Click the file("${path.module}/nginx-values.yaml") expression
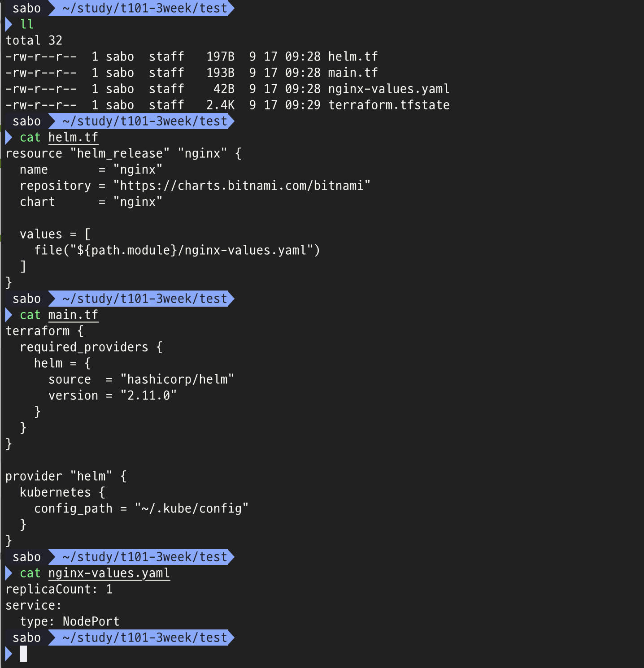Screen dimensions: 644x668 (x=177, y=250)
